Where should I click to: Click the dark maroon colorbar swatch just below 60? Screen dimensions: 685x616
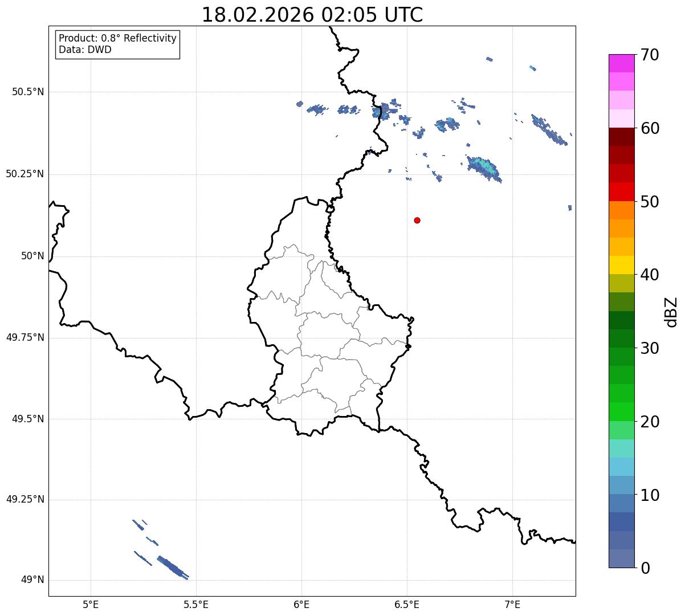(x=621, y=137)
